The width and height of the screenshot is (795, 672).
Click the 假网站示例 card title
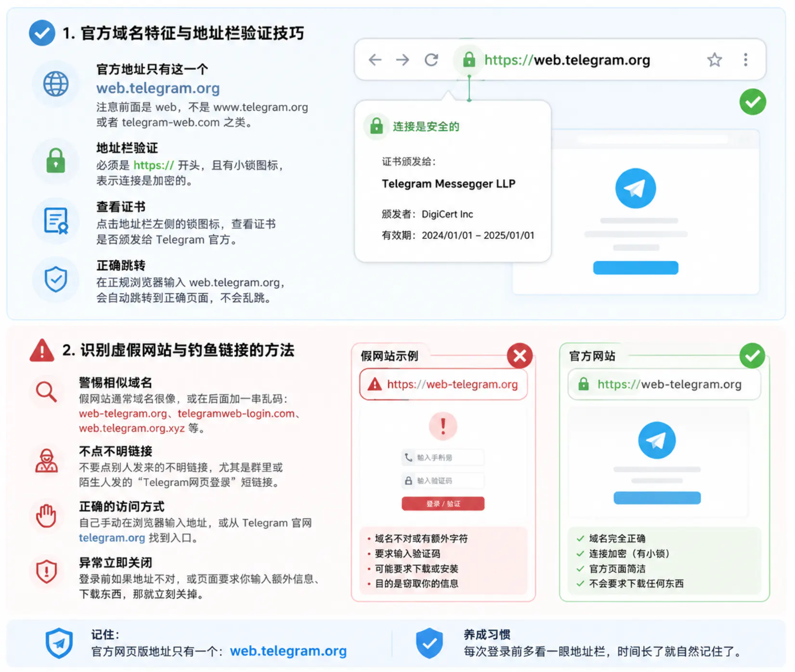point(389,356)
